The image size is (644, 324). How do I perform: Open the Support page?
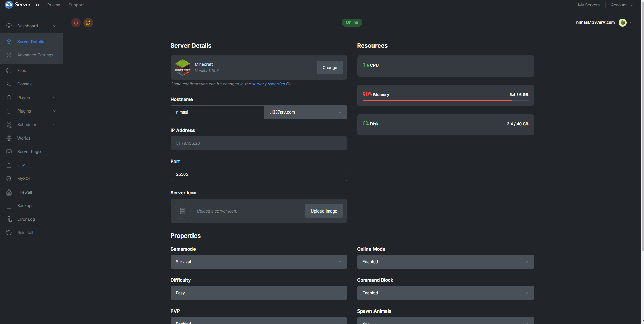[x=76, y=5]
